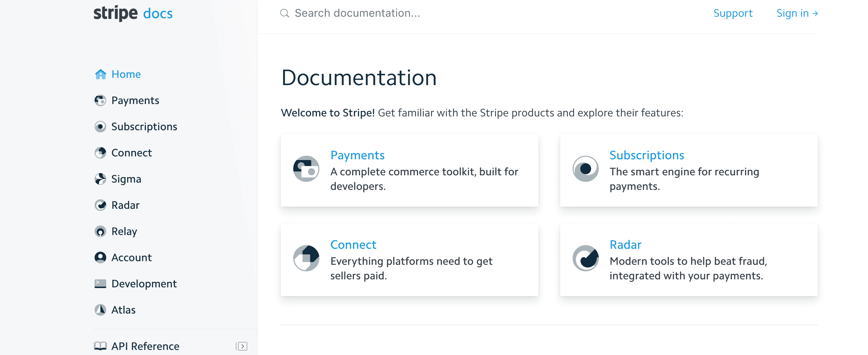Click the Radar card icon
This screenshot has height=355, width=868.
[x=586, y=258]
